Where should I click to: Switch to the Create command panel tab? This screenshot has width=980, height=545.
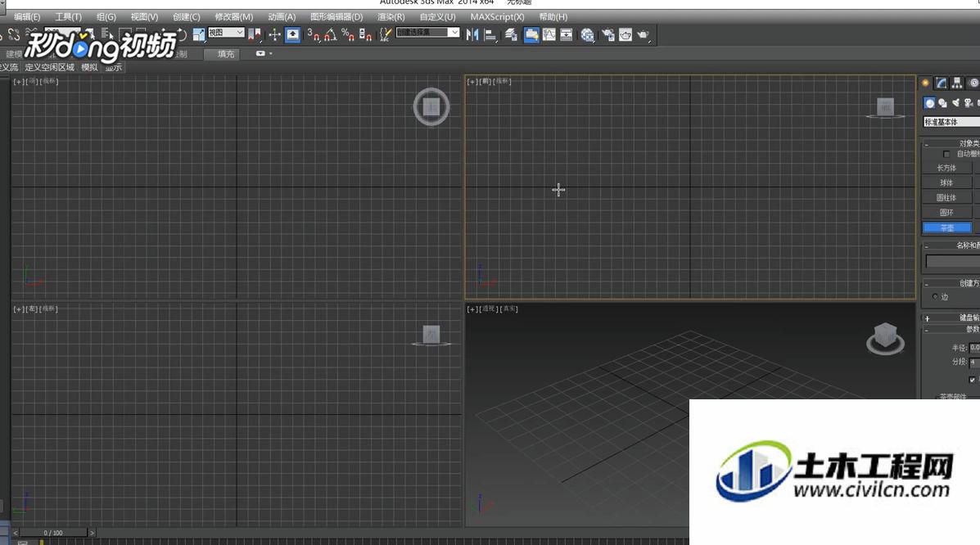coord(926,83)
